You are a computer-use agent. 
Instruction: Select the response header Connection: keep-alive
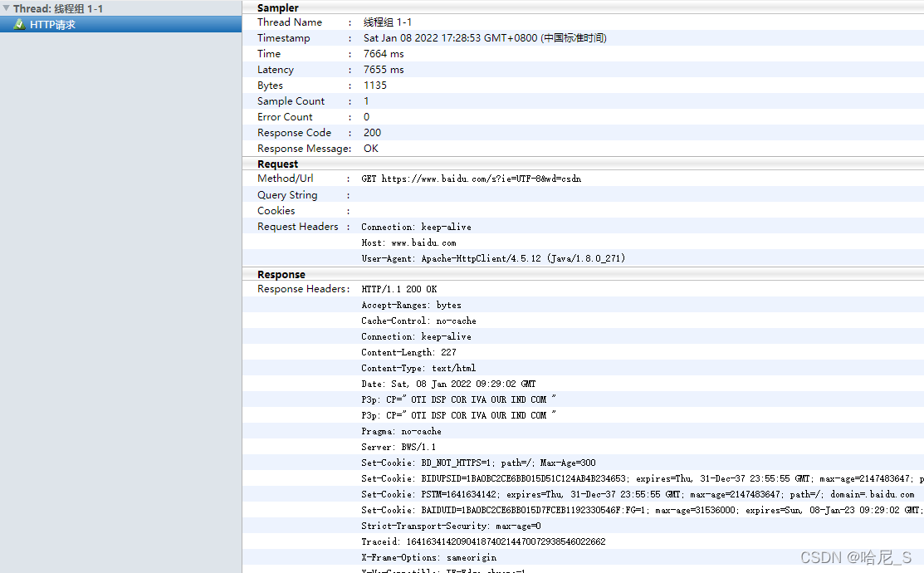tap(416, 336)
